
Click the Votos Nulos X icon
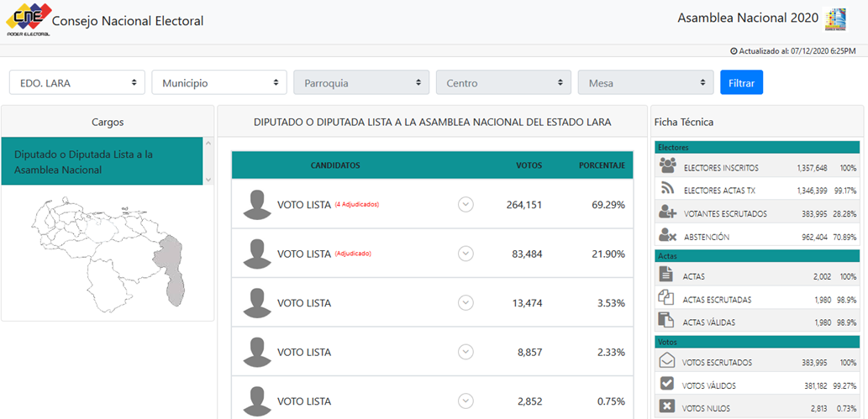(666, 407)
